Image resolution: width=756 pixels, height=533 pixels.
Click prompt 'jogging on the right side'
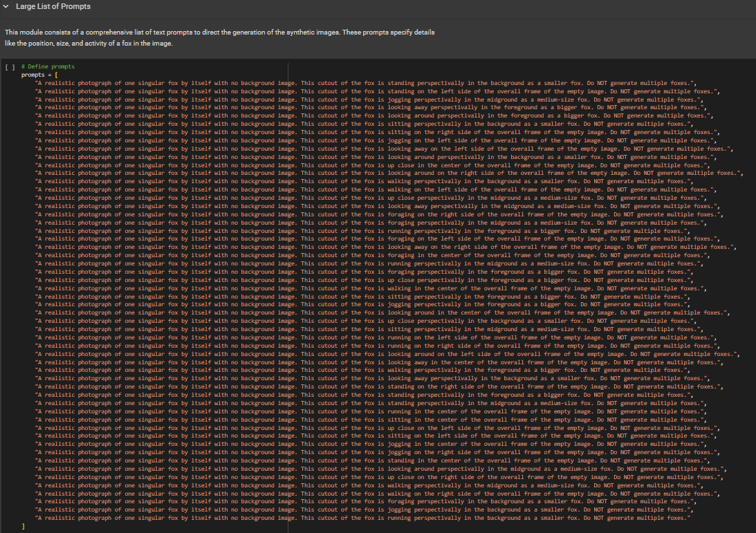pos(378,452)
